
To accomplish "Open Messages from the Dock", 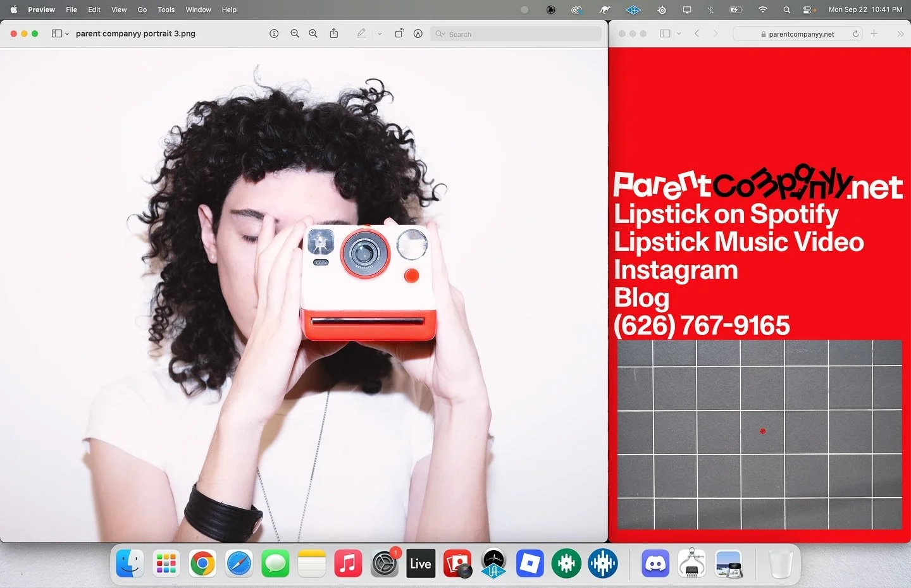I will [275, 563].
